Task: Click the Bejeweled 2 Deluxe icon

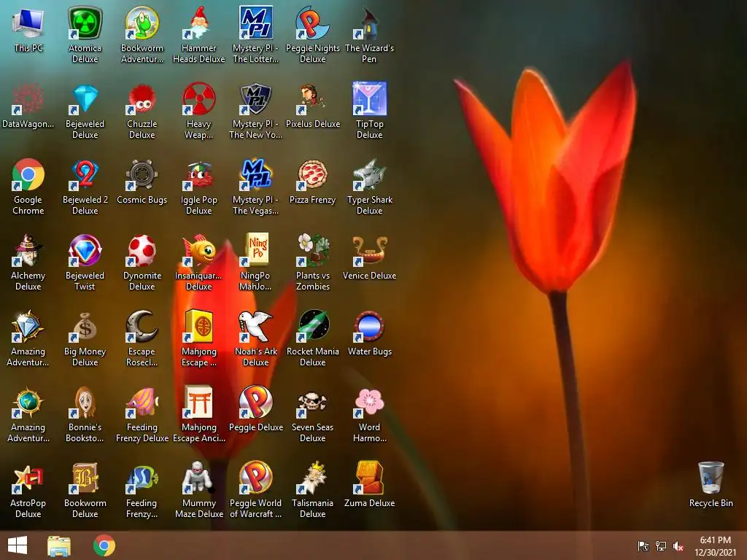Action: (x=85, y=174)
